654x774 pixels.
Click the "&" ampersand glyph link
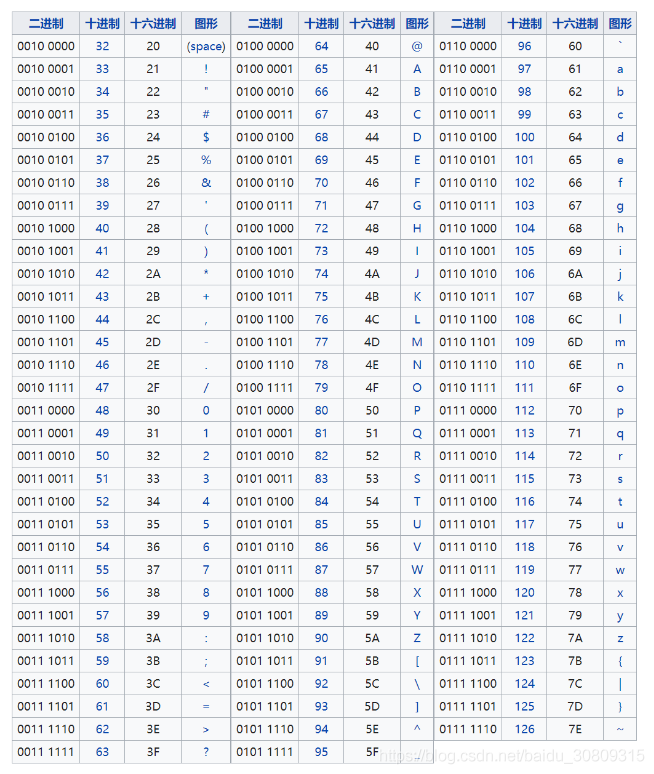coord(206,183)
